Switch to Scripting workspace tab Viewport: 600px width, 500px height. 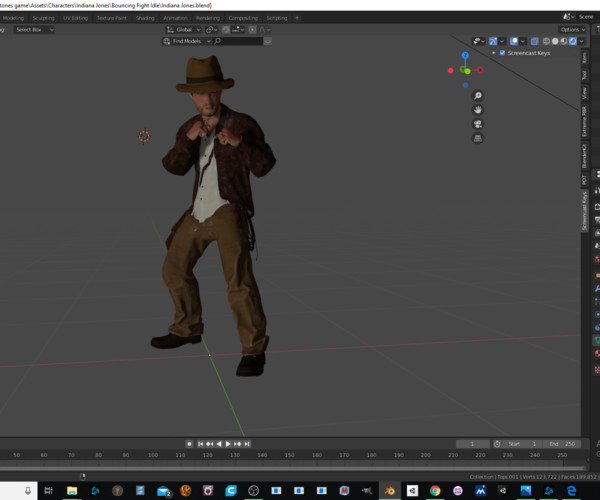click(277, 18)
